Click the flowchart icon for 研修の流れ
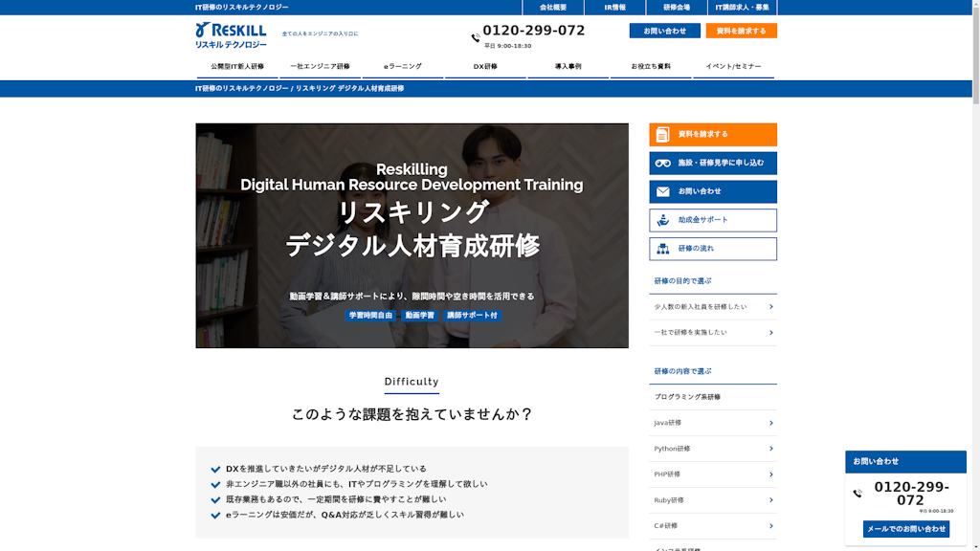 tap(663, 250)
